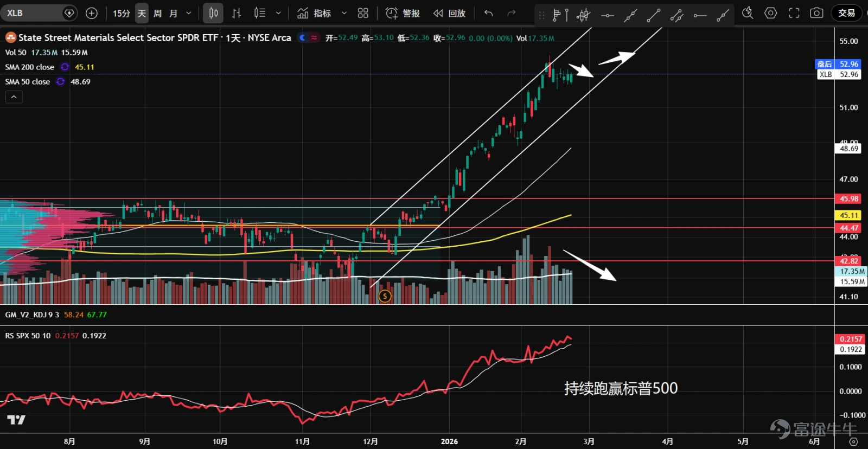This screenshot has height=449, width=868.
Task: Click the 45.98 red price level label
Action: 849,198
